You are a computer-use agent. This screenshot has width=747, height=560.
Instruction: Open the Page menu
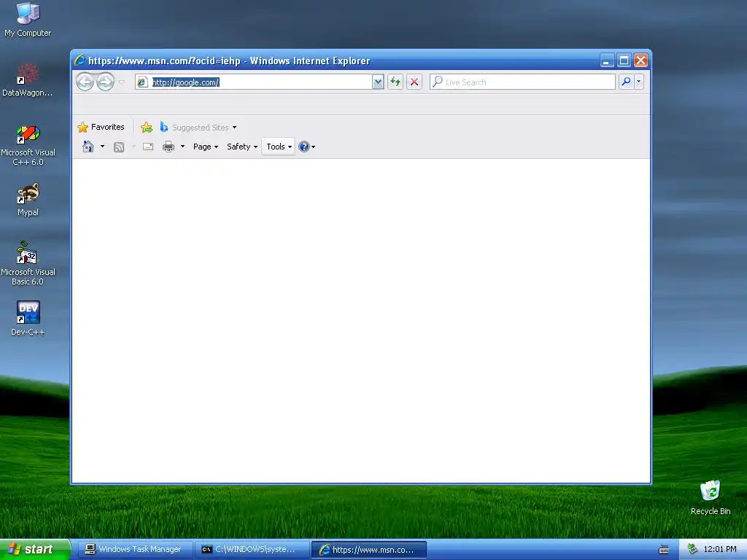(205, 147)
